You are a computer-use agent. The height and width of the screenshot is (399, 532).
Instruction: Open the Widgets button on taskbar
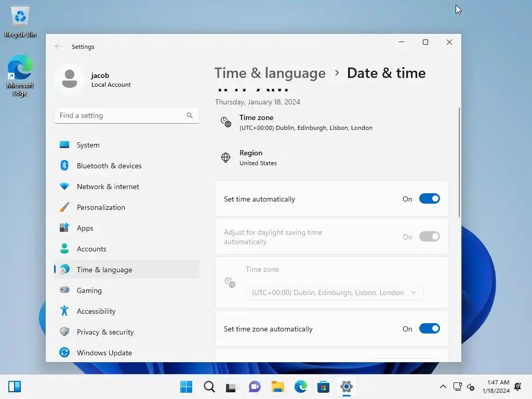point(15,387)
